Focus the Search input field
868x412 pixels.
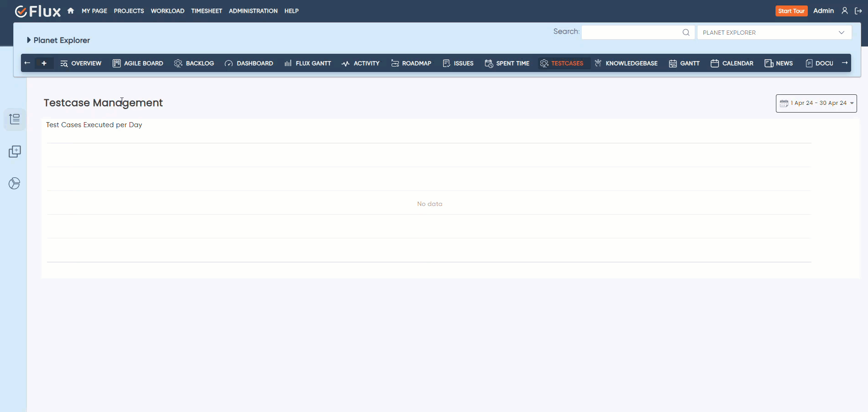(631, 32)
